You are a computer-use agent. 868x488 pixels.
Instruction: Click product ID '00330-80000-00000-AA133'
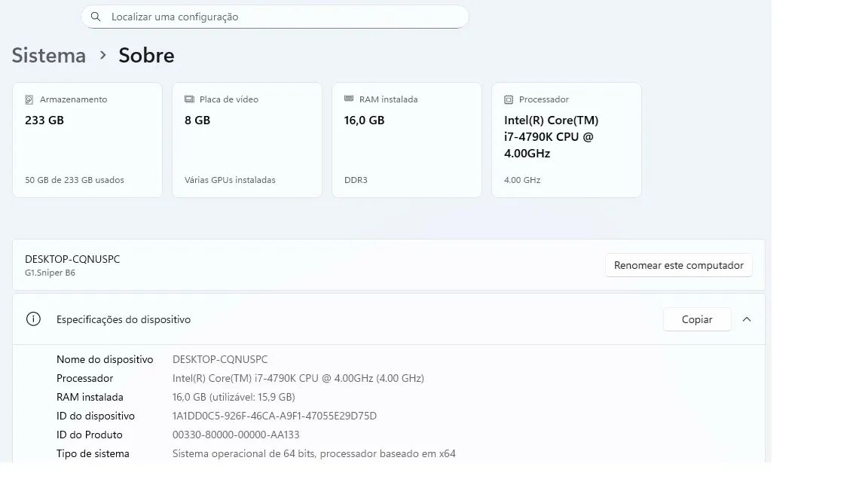coord(236,435)
